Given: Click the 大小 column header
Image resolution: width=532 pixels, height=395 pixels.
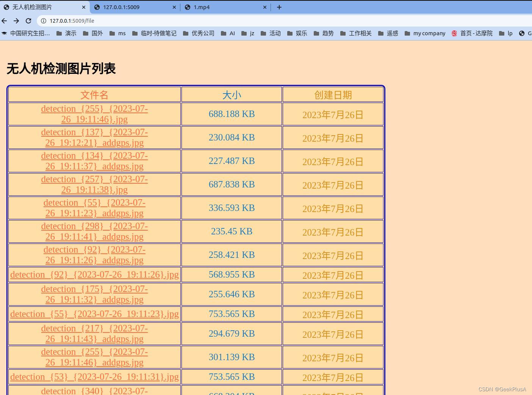Looking at the screenshot, I should pyautogui.click(x=232, y=95).
